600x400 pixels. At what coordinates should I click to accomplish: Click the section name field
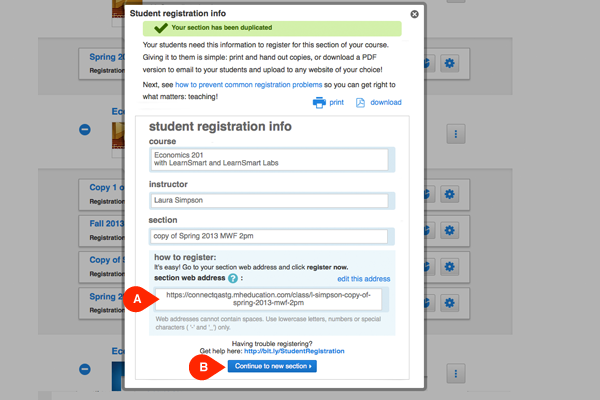click(x=267, y=237)
